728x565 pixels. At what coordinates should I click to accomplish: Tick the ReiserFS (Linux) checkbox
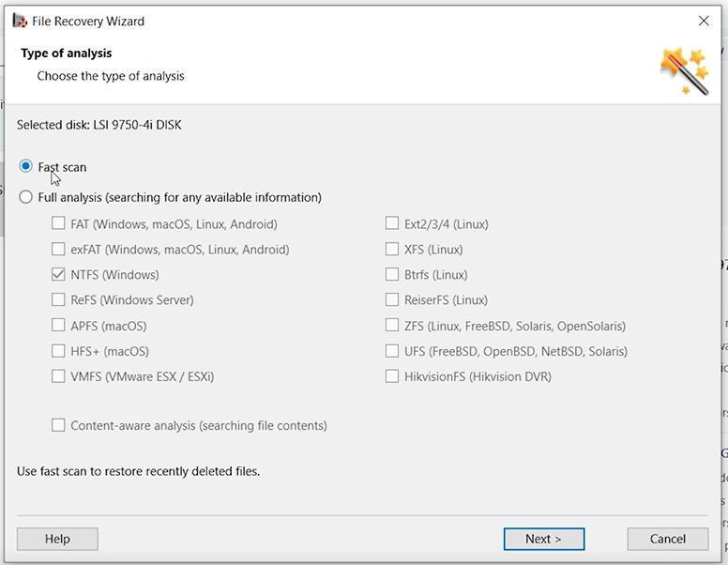click(x=392, y=299)
